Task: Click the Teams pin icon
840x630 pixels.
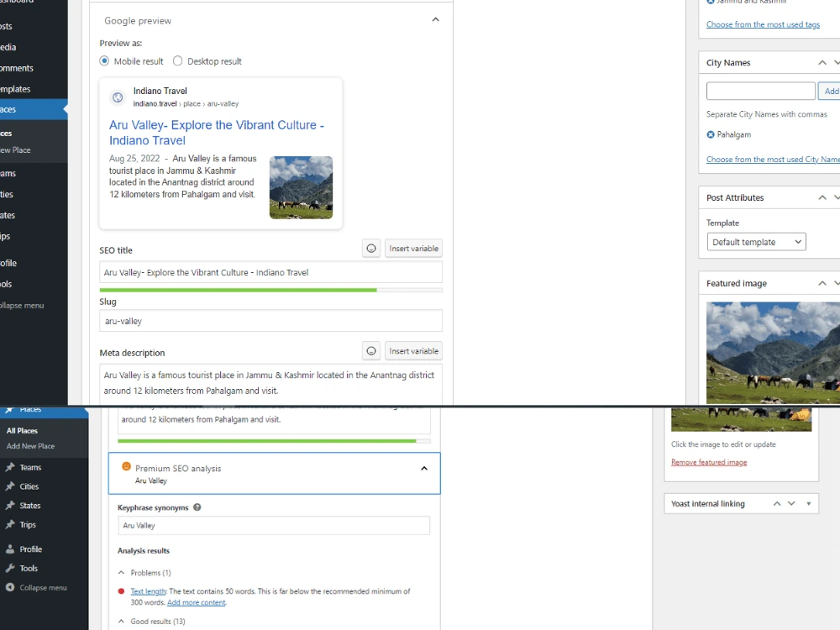Action: point(9,467)
